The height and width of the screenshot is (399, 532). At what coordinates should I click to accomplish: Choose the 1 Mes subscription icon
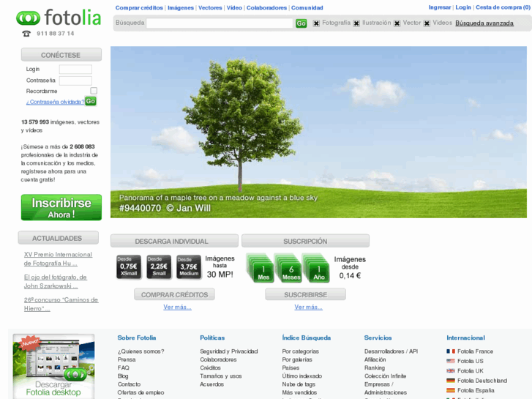click(x=260, y=268)
